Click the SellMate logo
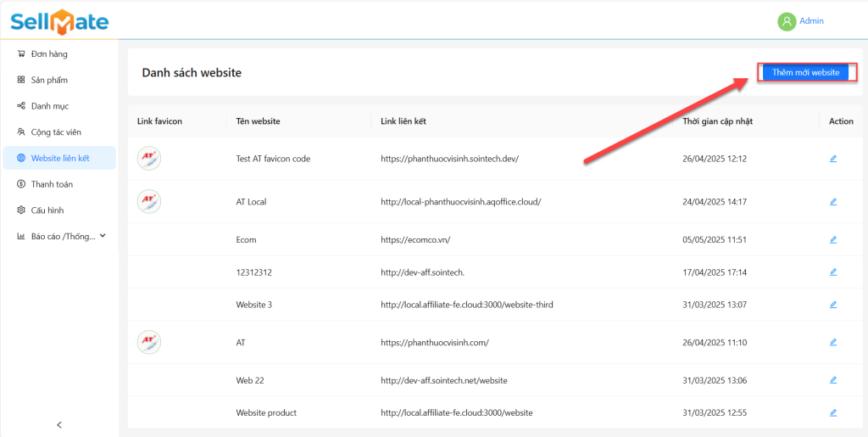This screenshot has width=868, height=437. 59,21
